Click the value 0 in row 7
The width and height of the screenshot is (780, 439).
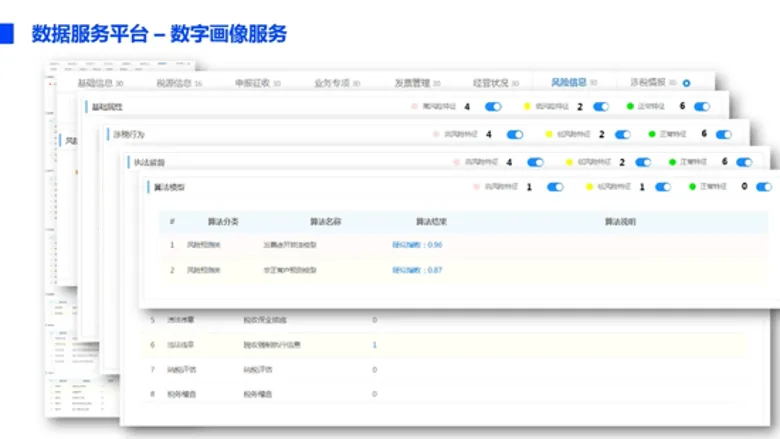click(x=375, y=369)
